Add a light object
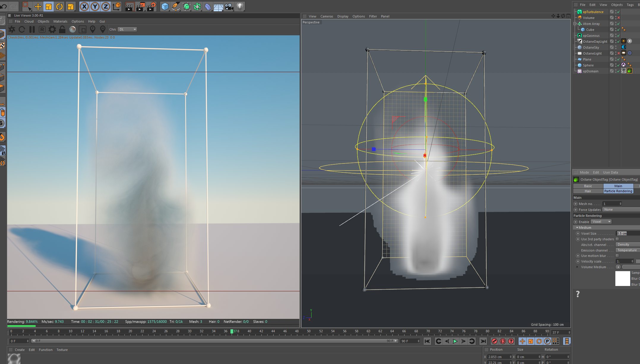The width and height of the screenshot is (640, 364). (x=240, y=6)
